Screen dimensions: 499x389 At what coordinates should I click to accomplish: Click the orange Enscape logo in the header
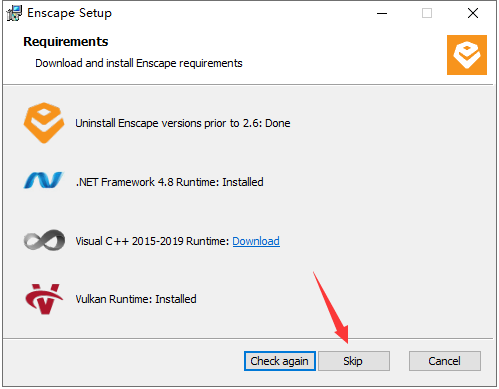click(467, 55)
